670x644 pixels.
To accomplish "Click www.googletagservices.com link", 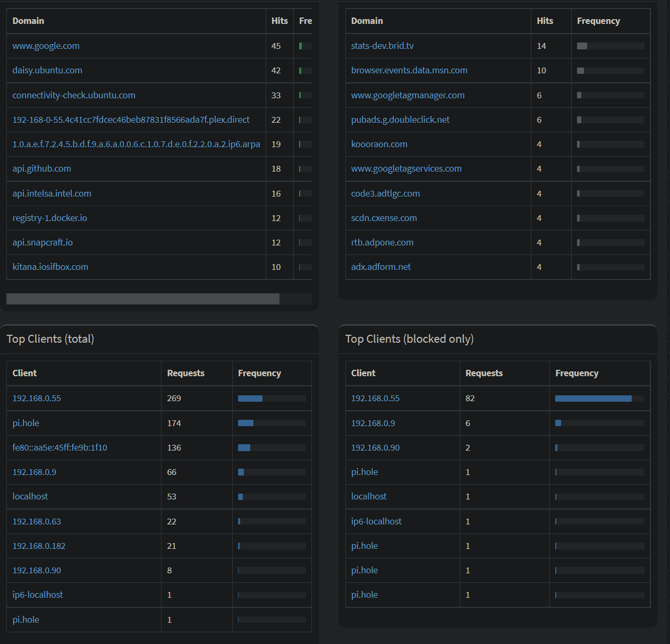I will tap(406, 168).
